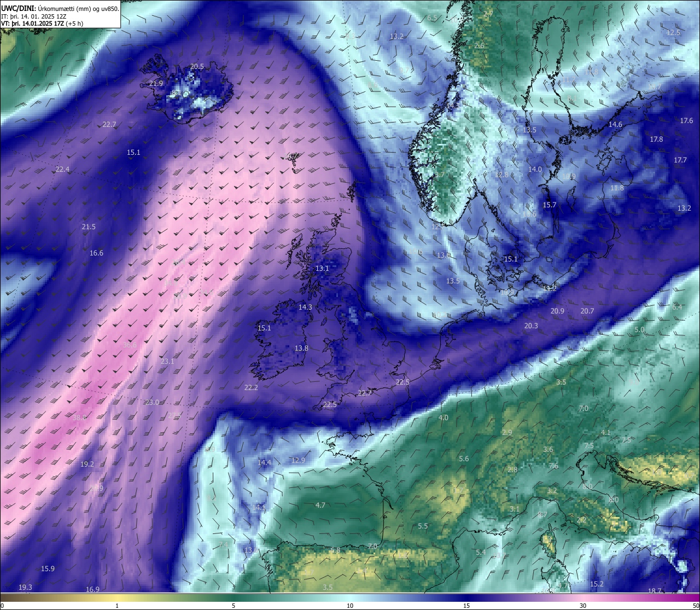Click the 12.9 value west of France
The width and height of the screenshot is (700, 610).
point(298,460)
